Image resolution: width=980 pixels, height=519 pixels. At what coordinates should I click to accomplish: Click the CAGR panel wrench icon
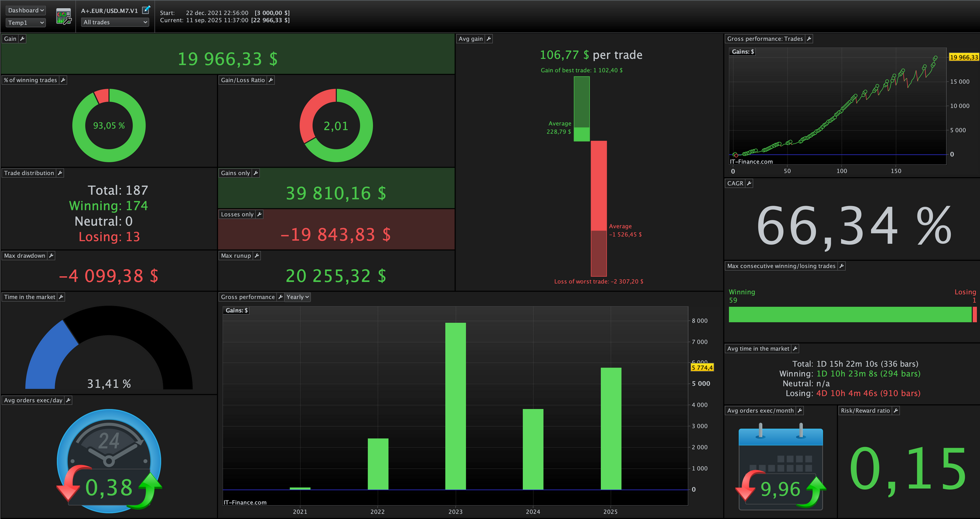(x=749, y=183)
